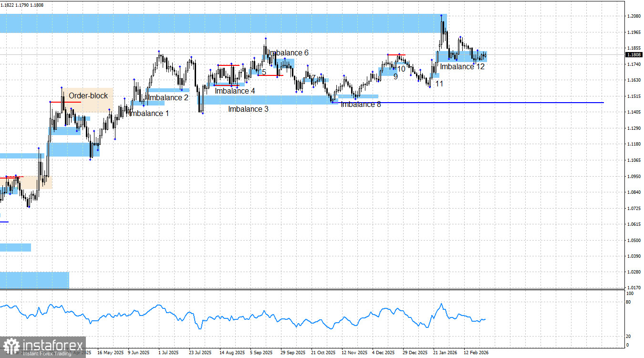Click the 12 Feb 2026 date label
Screen dimensions: 644x358
477,352
